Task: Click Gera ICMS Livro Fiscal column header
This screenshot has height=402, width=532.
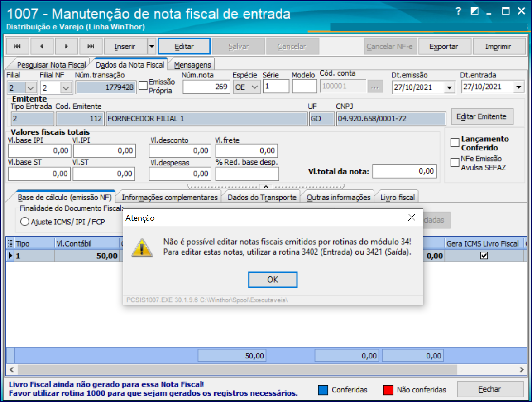Action: (484, 243)
